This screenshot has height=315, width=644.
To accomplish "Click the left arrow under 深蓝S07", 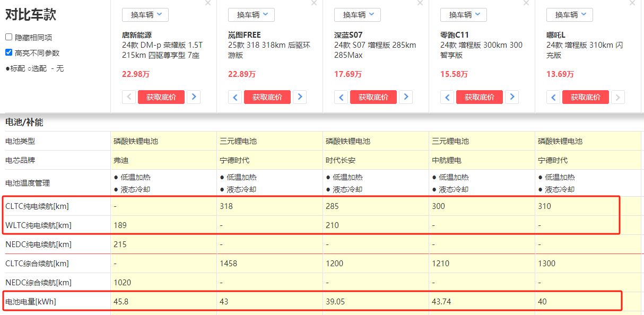I will pos(341,97).
